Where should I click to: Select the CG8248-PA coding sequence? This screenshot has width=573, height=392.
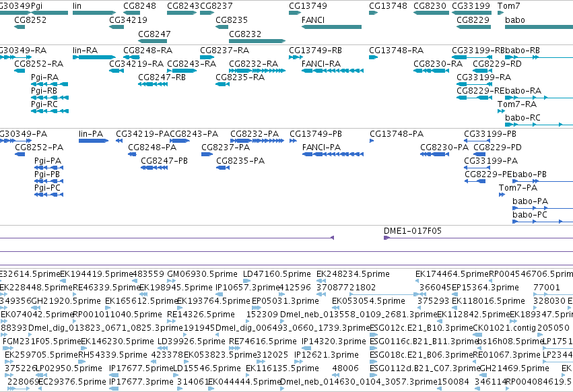click(x=132, y=154)
